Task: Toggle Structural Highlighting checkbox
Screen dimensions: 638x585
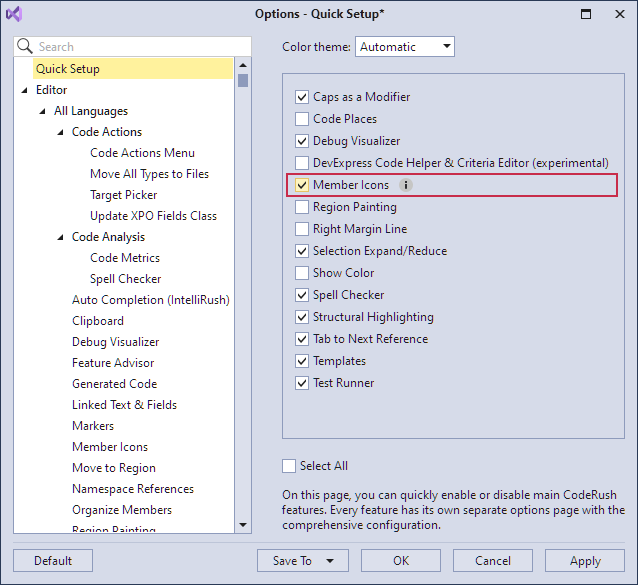Action: click(302, 317)
